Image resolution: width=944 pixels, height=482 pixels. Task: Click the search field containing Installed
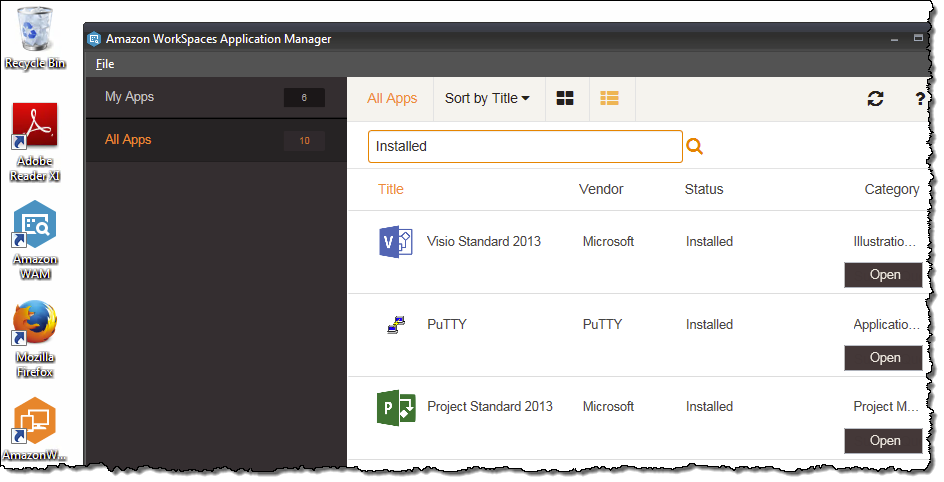(x=524, y=147)
